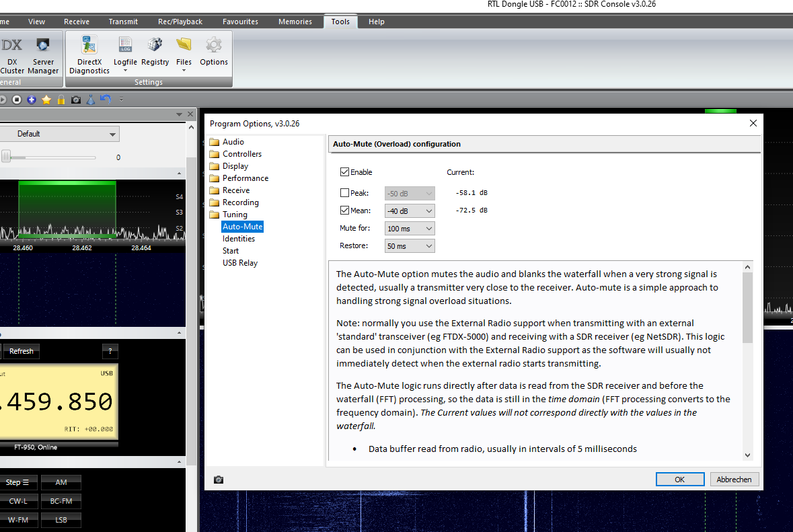Click the padlock icon in quick toolbar
793x532 pixels.
point(61,100)
